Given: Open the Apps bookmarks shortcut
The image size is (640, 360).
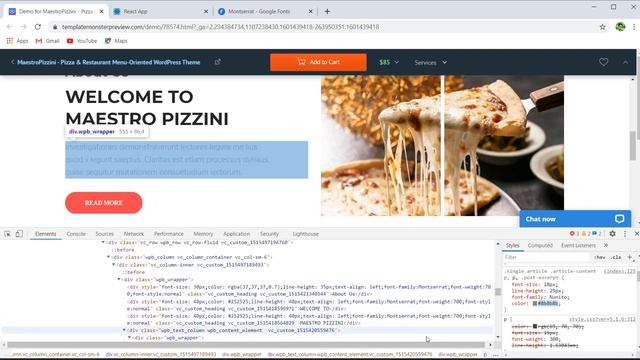Looking at the screenshot, I should [17, 41].
